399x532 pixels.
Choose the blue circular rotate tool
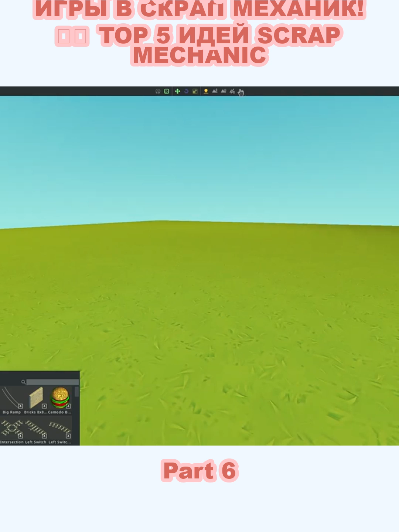(x=186, y=91)
